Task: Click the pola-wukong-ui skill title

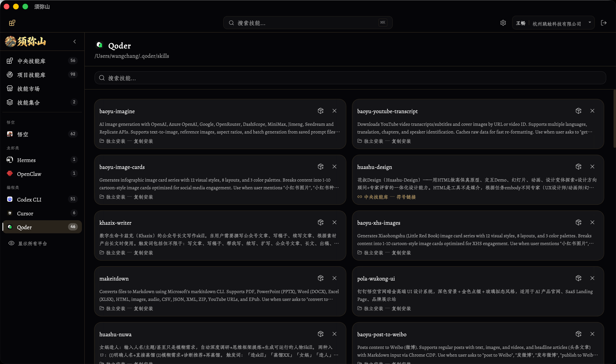Action: pos(376,279)
